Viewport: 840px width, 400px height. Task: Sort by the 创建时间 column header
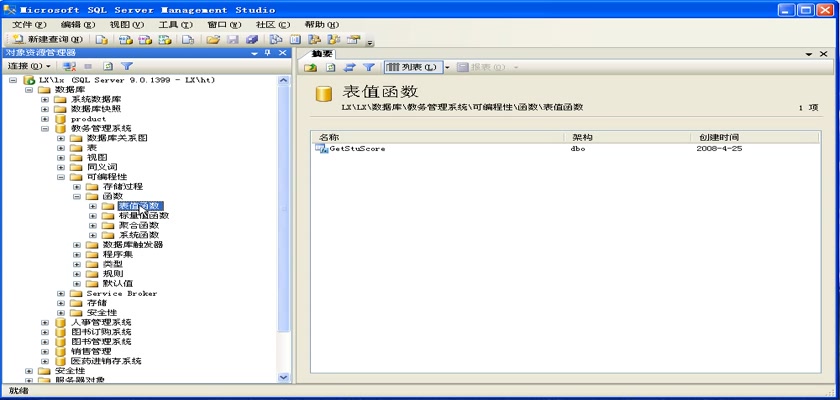click(x=755, y=138)
